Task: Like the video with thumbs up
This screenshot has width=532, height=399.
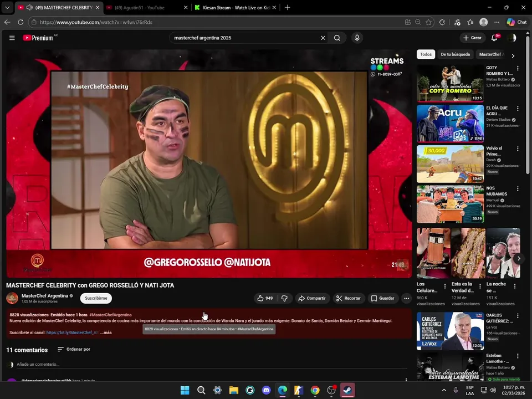Action: (x=265, y=298)
